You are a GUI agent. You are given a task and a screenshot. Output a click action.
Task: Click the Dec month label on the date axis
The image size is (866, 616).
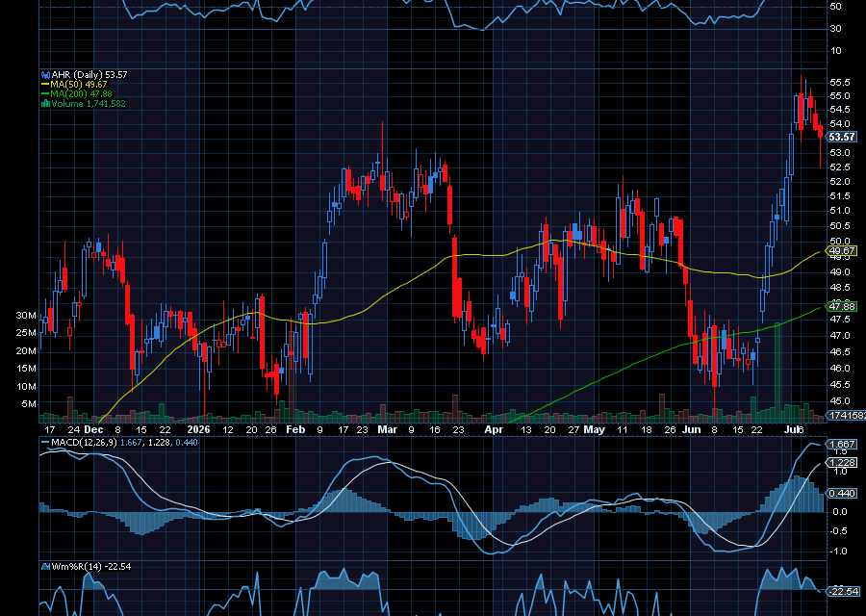[x=93, y=429]
